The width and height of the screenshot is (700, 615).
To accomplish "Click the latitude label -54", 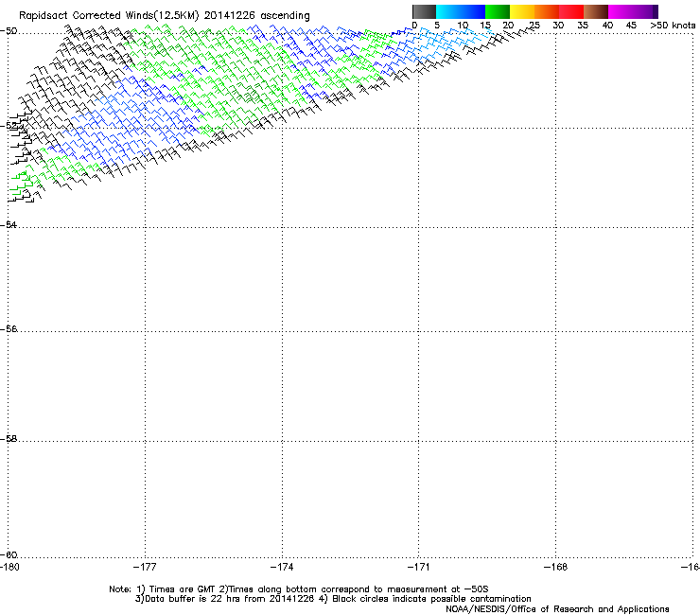I will click(9, 225).
